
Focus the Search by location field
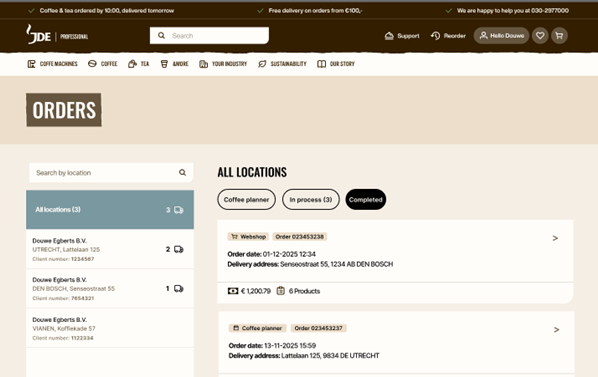click(x=111, y=173)
